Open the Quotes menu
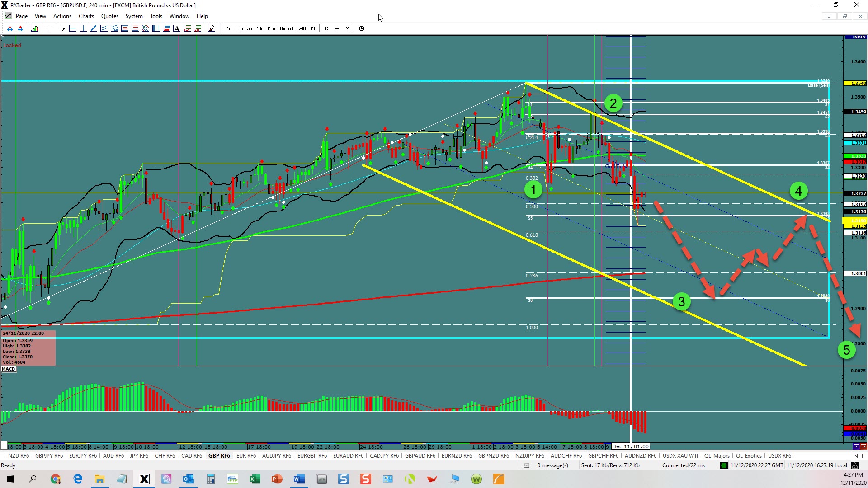The height and width of the screenshot is (488, 868). tap(109, 16)
